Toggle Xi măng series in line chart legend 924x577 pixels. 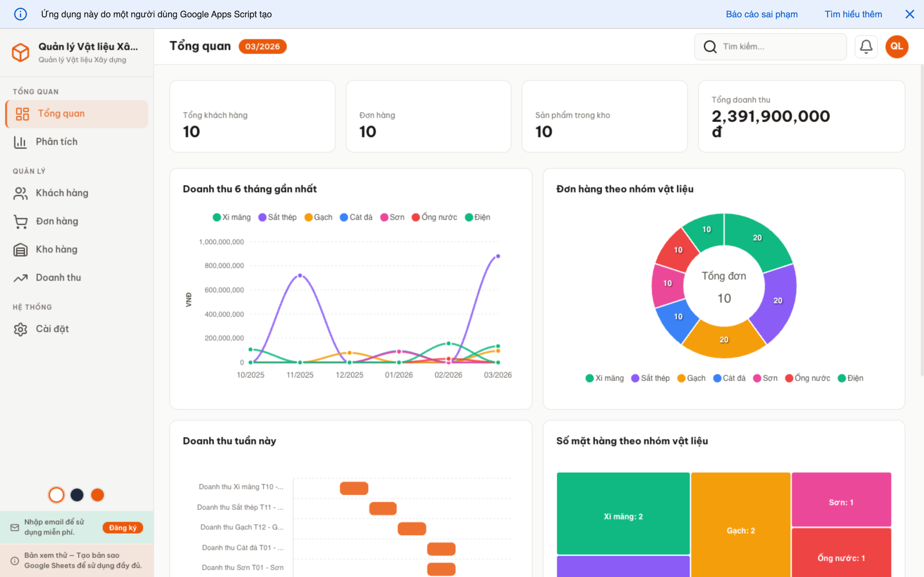click(231, 217)
